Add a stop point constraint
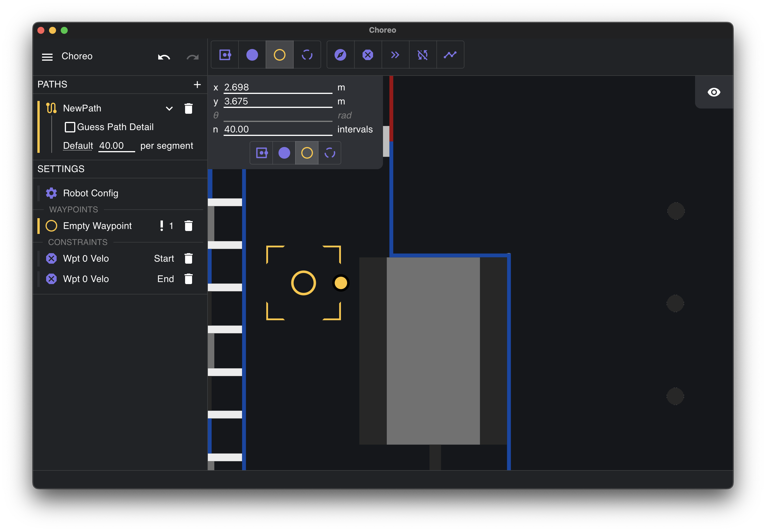Viewport: 766px width, 532px height. (x=368, y=55)
